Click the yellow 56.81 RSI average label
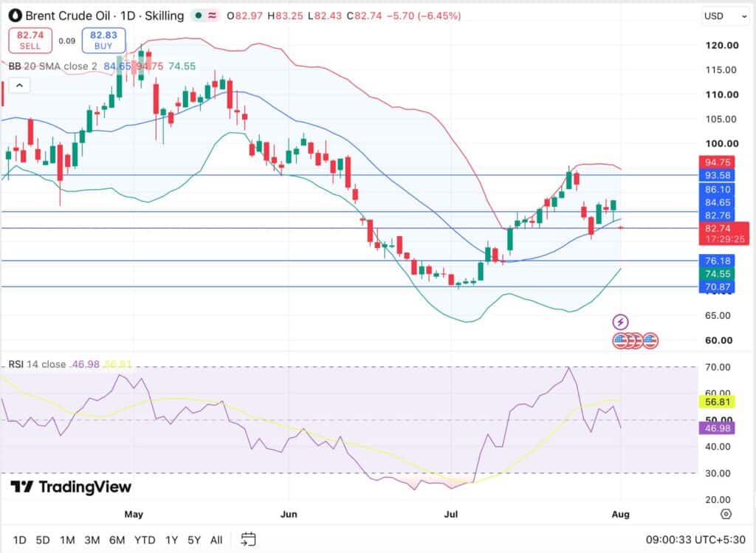Image resolution: width=756 pixels, height=553 pixels. [717, 402]
